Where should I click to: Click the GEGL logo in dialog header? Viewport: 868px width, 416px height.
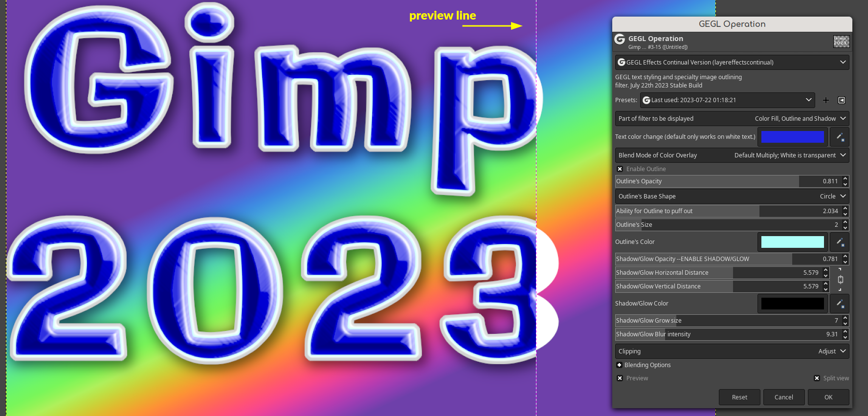[620, 39]
